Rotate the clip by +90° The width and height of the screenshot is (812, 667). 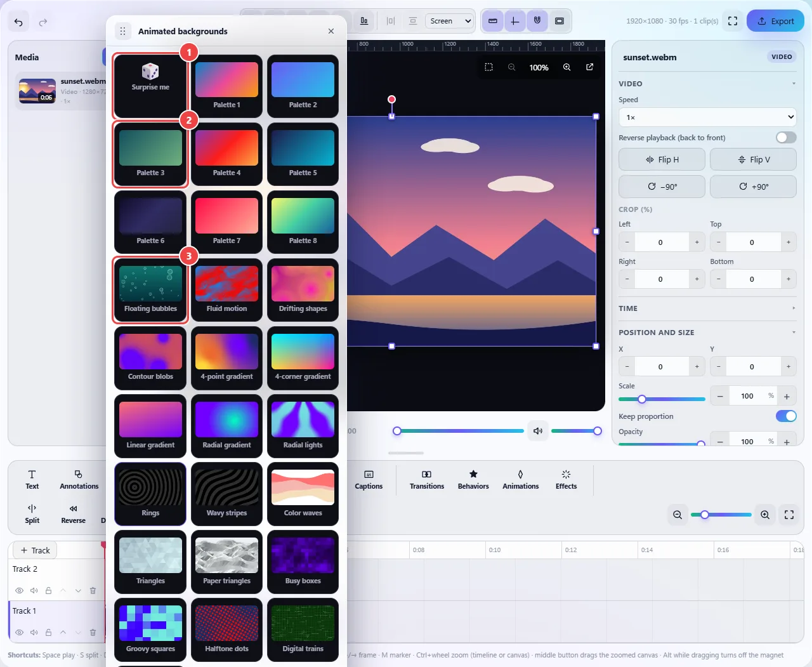click(x=753, y=187)
